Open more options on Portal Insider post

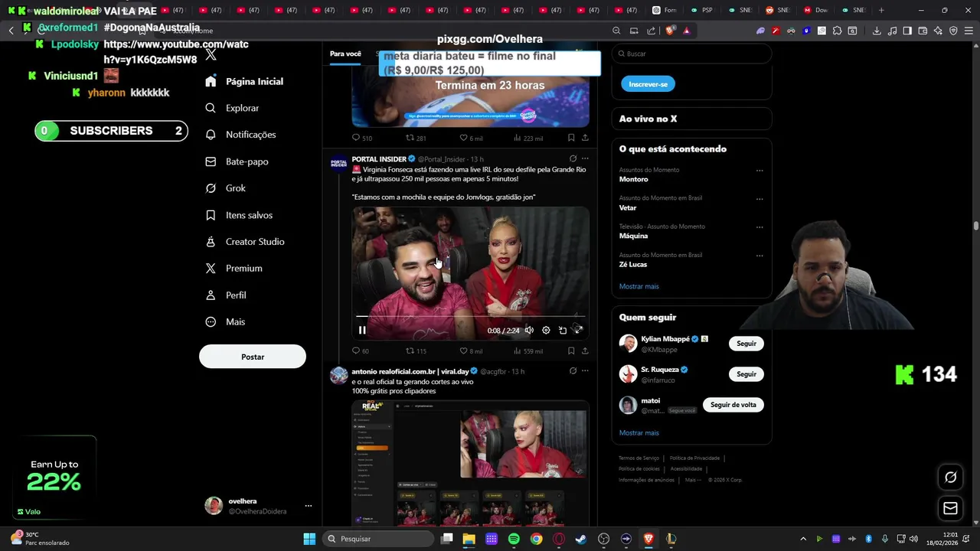pyautogui.click(x=585, y=158)
